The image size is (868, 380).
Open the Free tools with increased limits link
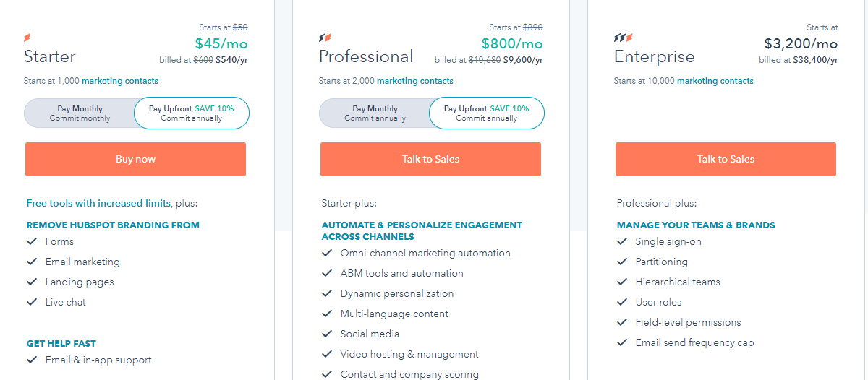click(98, 204)
